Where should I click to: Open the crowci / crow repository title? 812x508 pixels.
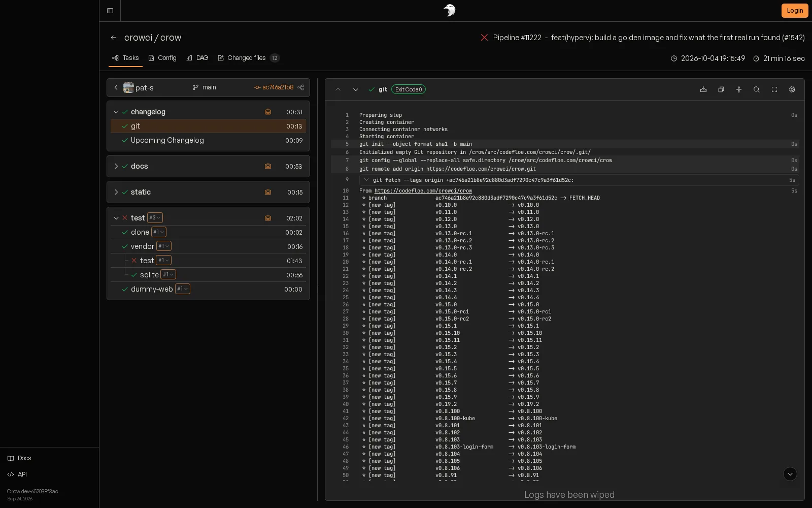coord(153,38)
